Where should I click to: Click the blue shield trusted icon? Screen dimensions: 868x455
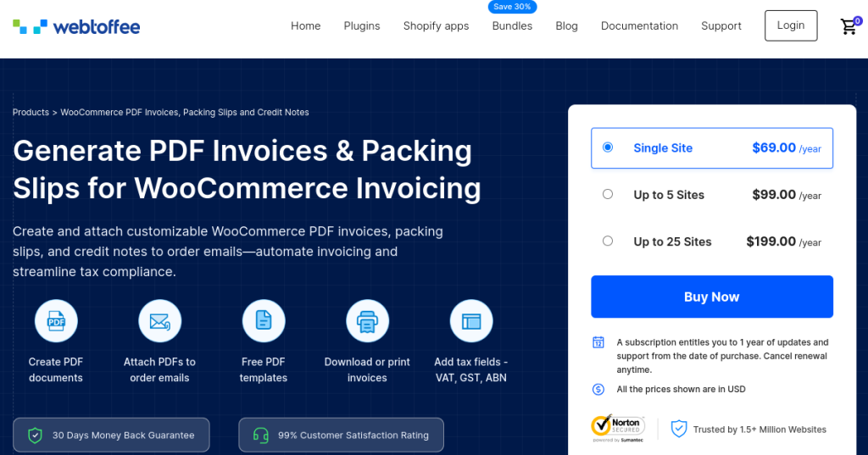click(679, 429)
